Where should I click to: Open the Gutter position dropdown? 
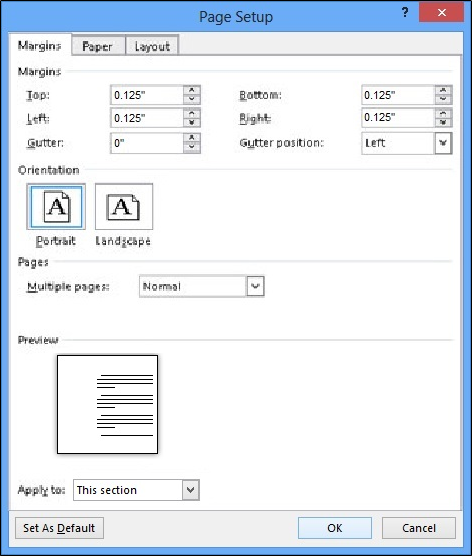pyautogui.click(x=443, y=143)
